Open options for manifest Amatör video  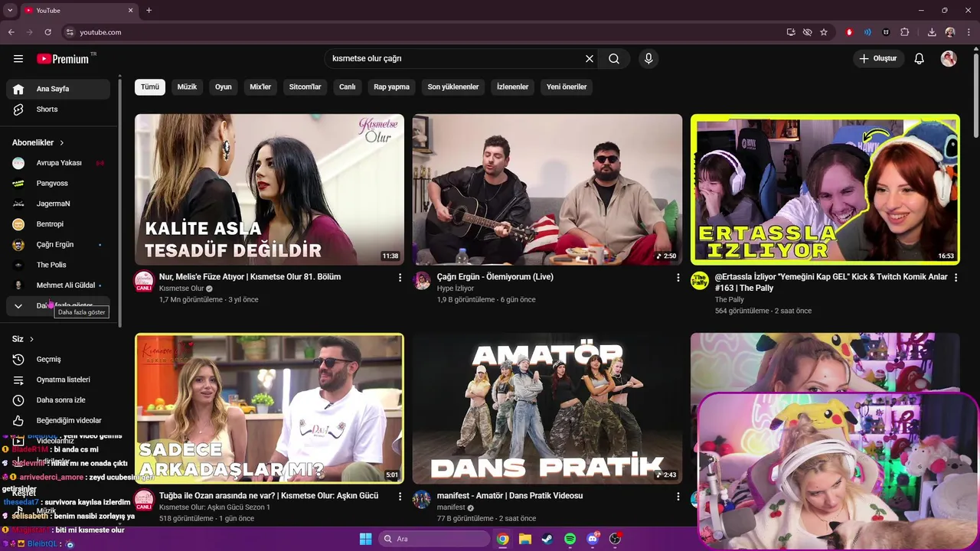point(678,497)
